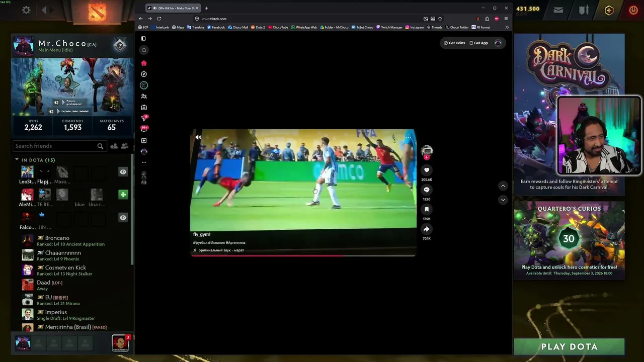
Task: Go to previous TikTok video arrow
Action: point(503,186)
